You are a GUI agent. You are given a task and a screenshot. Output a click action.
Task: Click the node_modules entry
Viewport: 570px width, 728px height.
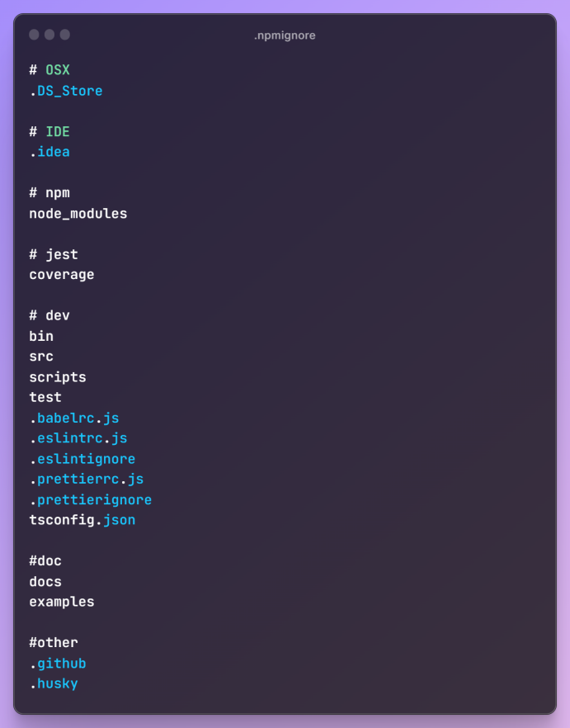click(x=78, y=214)
